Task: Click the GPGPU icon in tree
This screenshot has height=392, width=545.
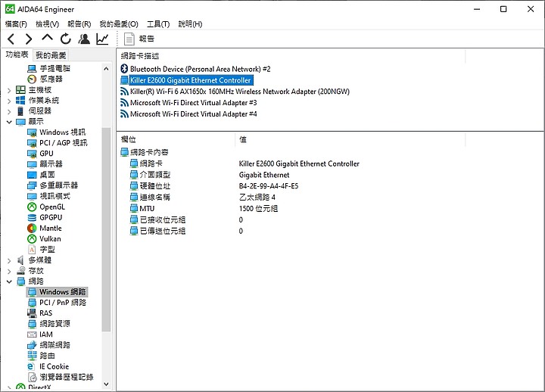Action: (32, 217)
